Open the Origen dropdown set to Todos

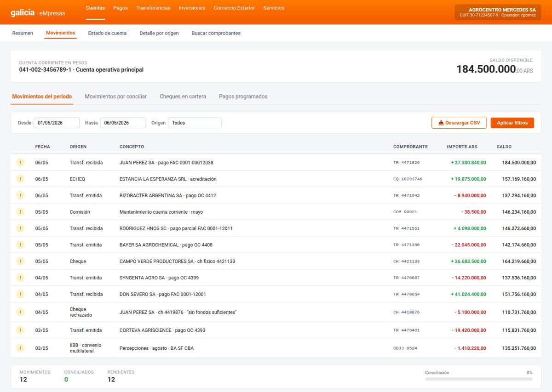click(x=195, y=123)
